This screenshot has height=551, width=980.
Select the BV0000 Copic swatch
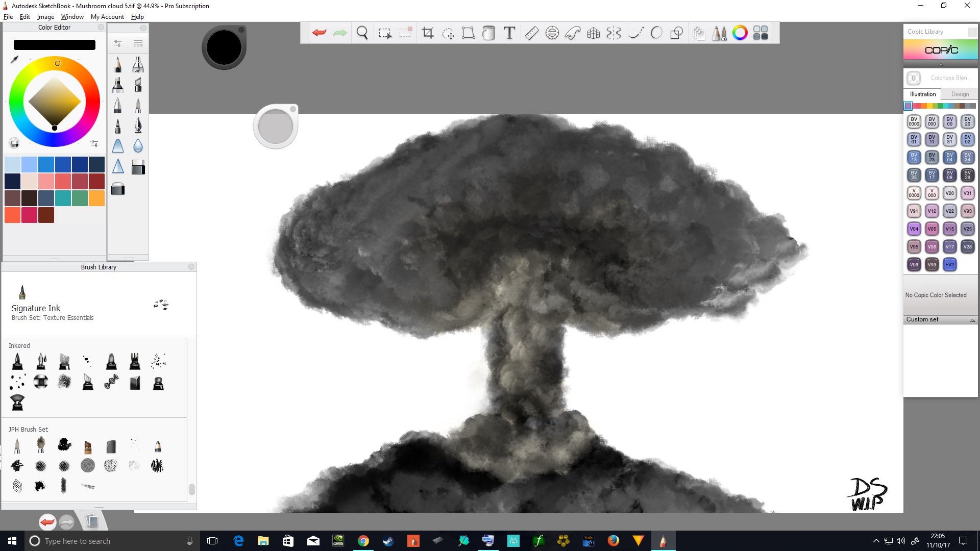(x=914, y=121)
